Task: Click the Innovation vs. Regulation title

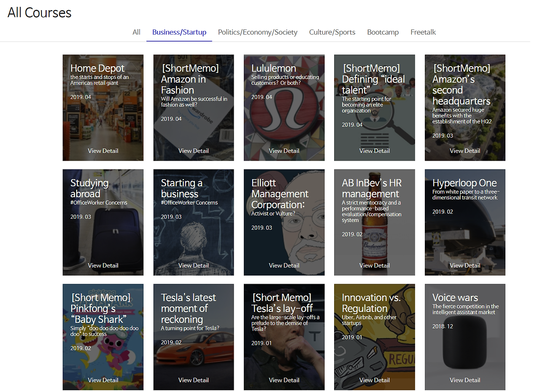Action: pos(371,303)
